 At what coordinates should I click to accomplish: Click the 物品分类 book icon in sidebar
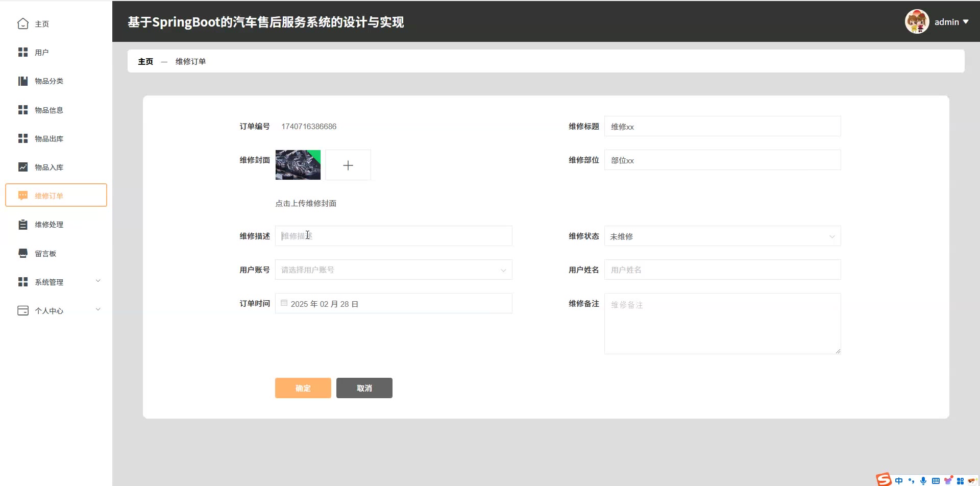coord(23,81)
